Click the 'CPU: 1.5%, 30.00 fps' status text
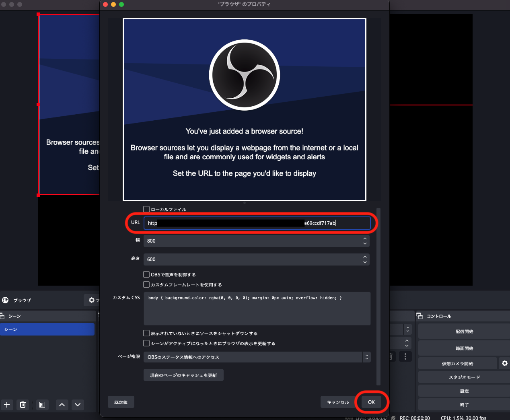 pyautogui.click(x=463, y=418)
